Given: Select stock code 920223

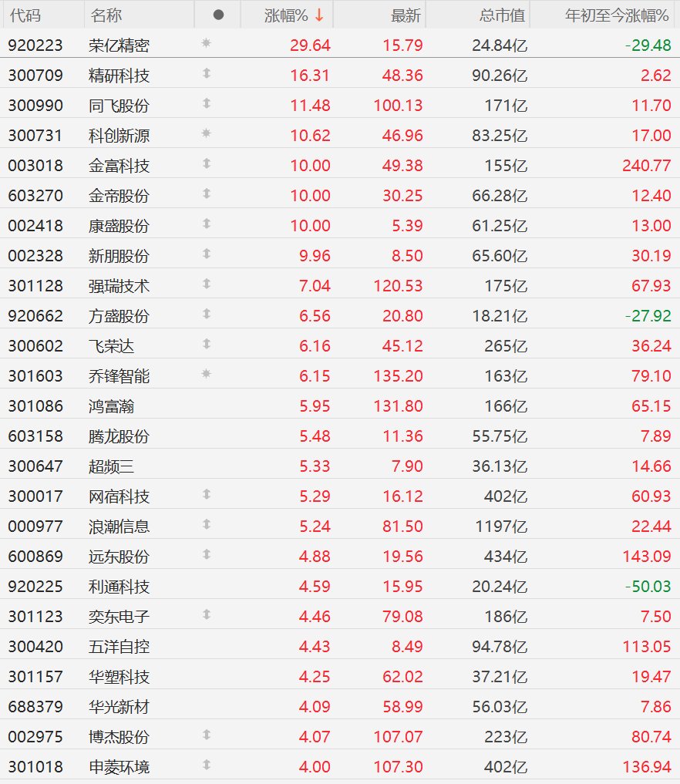Looking at the screenshot, I should [35, 45].
